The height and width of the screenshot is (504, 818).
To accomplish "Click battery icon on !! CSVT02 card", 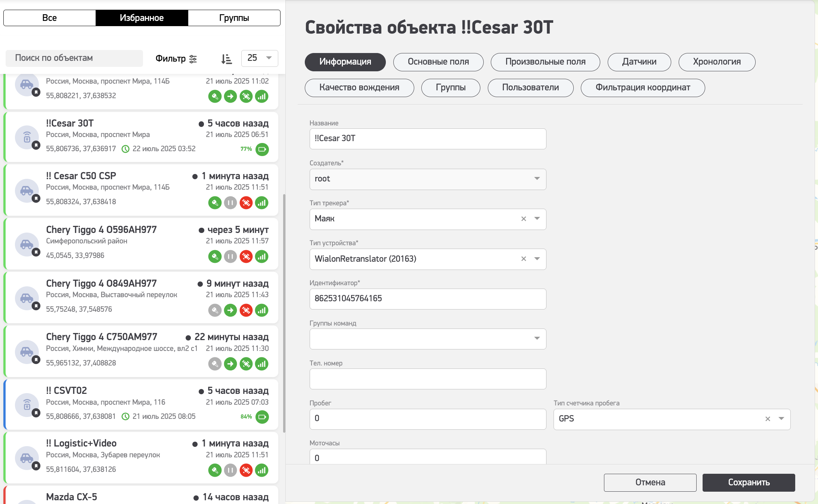I will point(262,417).
